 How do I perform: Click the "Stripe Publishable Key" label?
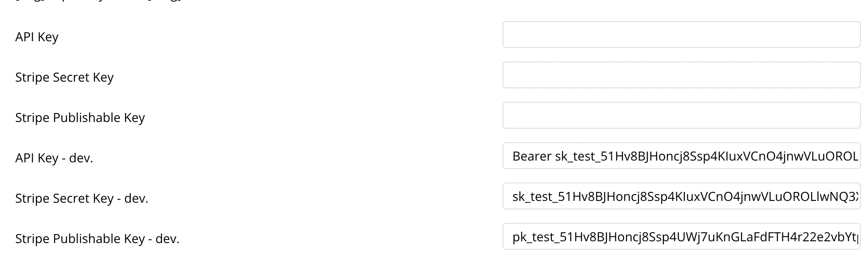click(x=80, y=117)
